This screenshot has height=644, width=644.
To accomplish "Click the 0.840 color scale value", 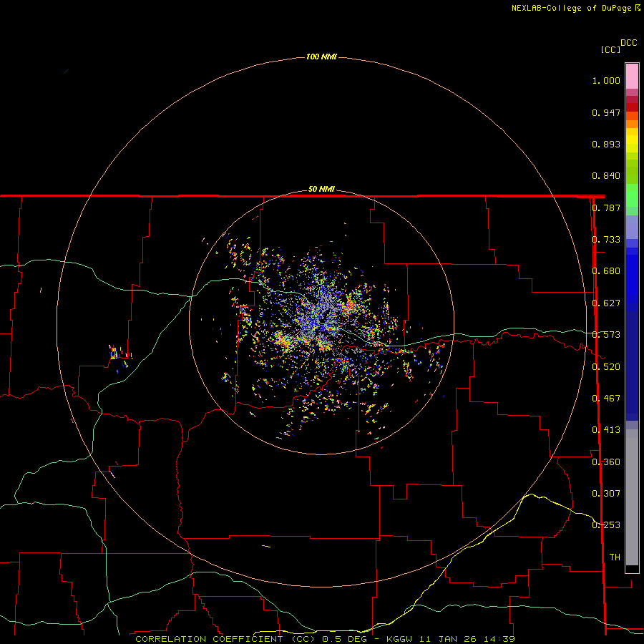I will (606, 176).
